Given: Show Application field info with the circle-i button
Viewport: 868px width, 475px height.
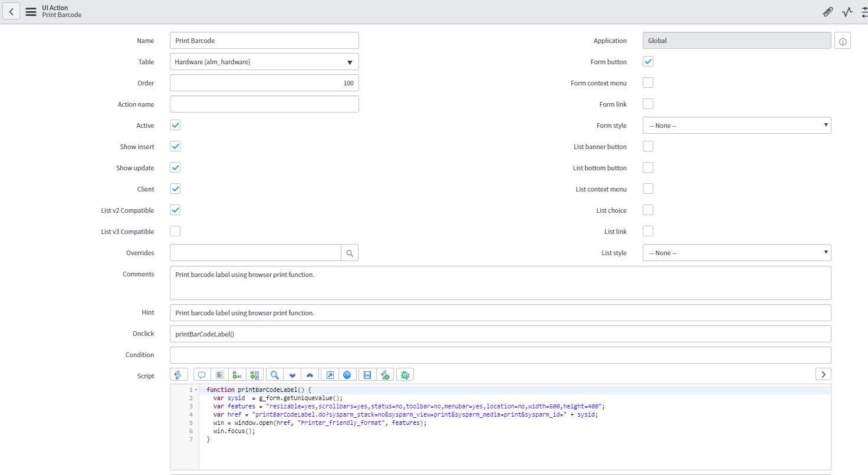Looking at the screenshot, I should (x=842, y=40).
